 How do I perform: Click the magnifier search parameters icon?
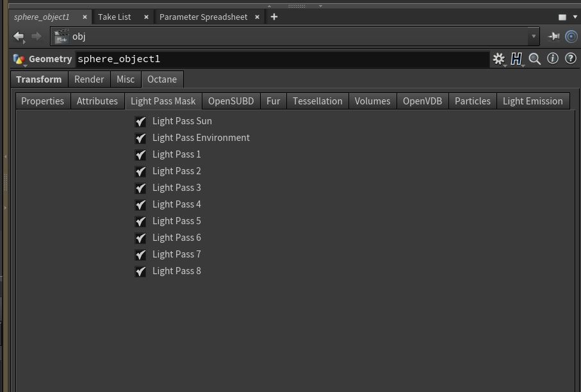click(x=535, y=59)
